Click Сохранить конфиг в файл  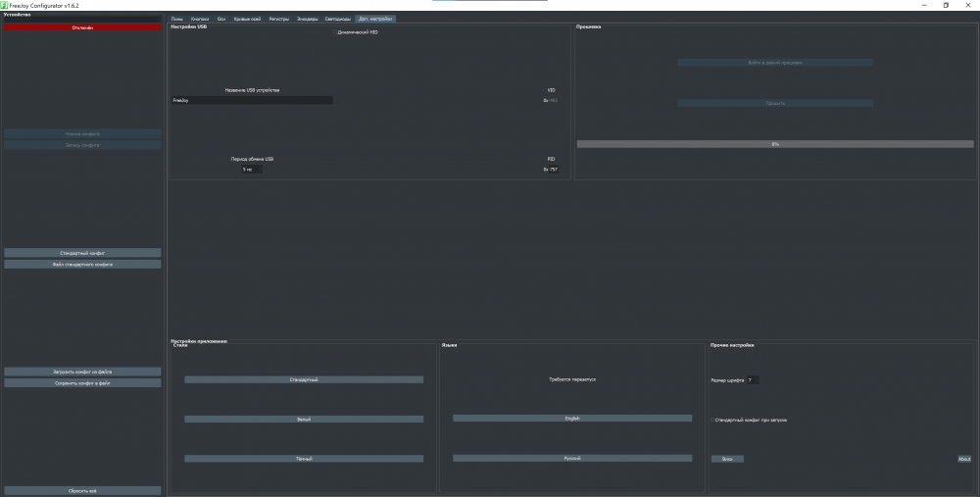pos(82,383)
